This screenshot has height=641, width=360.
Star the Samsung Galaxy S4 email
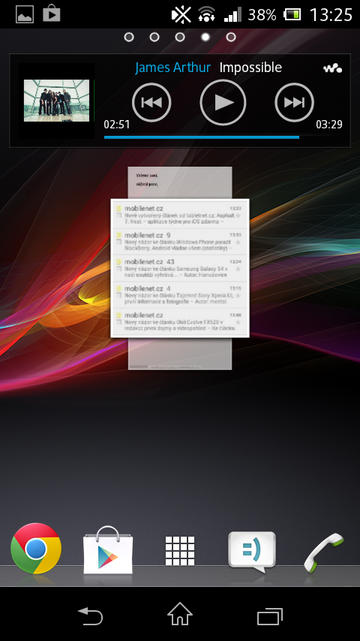coord(238,269)
